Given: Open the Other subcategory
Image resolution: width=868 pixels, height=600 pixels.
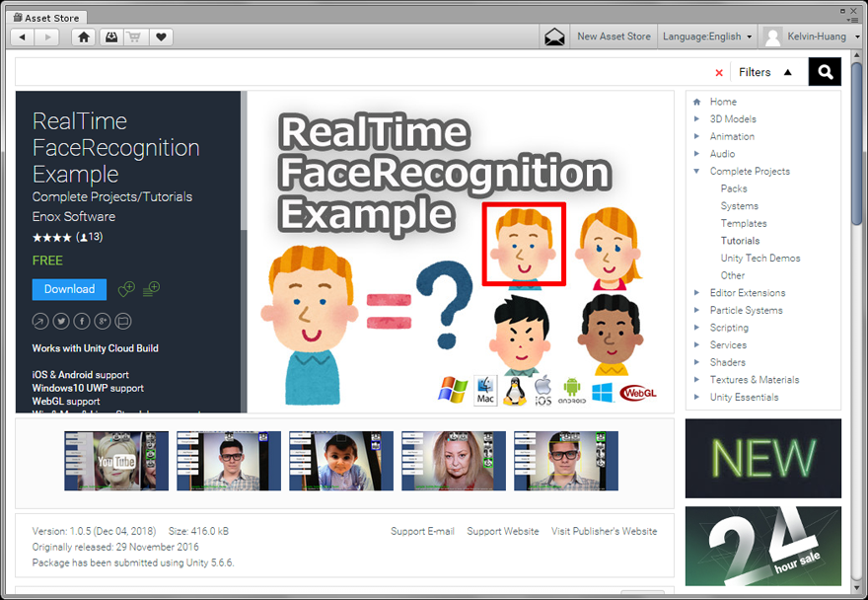Looking at the screenshot, I should tap(732, 275).
